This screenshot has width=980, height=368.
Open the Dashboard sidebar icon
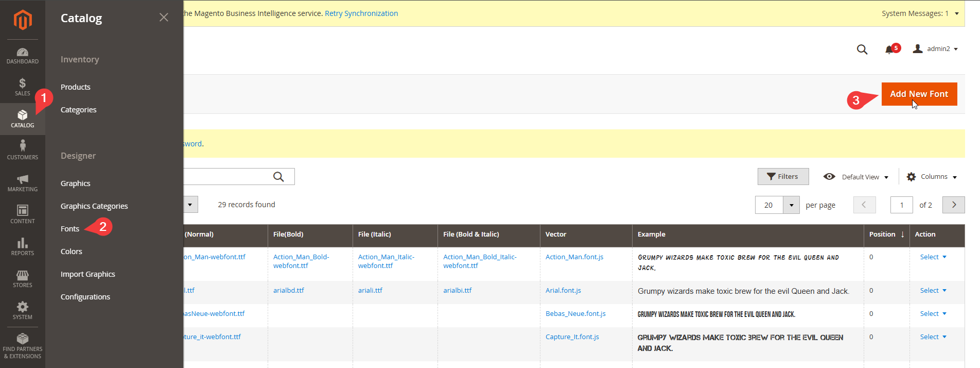tap(22, 56)
